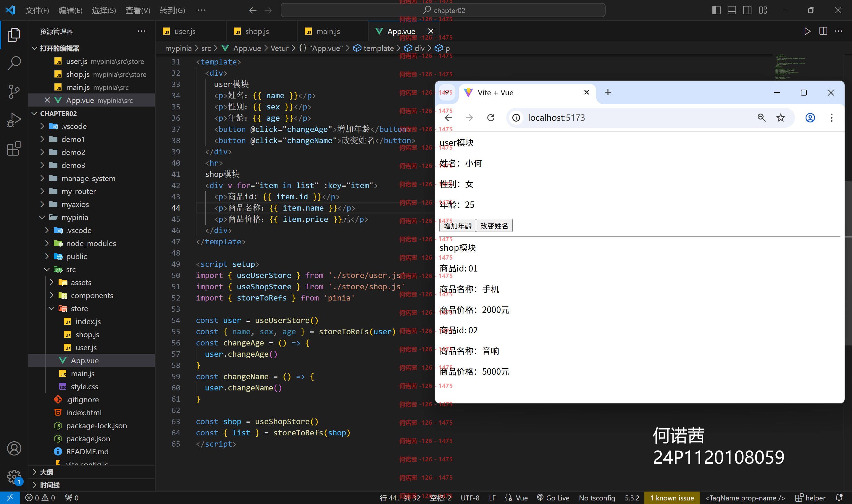Open the Accounts menu icon
Image resolution: width=852 pixels, height=504 pixels.
click(x=14, y=449)
